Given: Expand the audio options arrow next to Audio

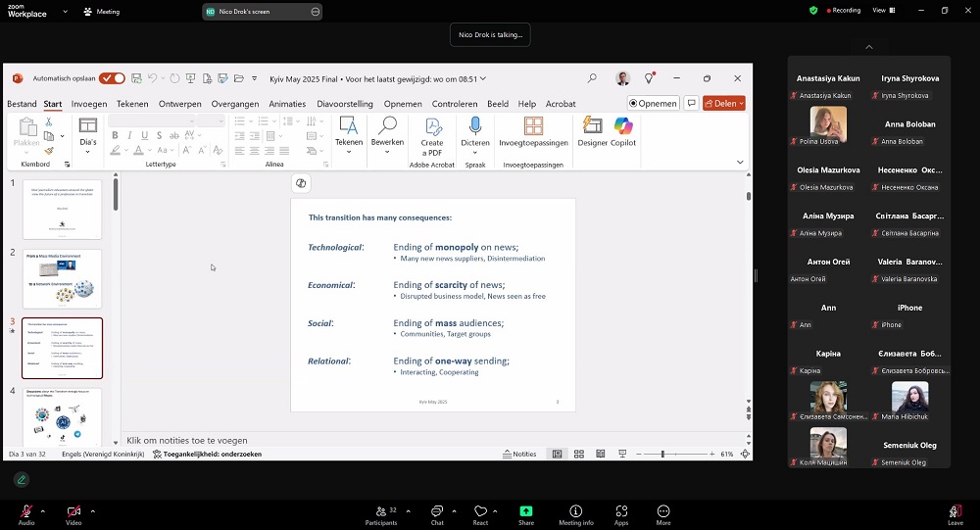Looking at the screenshot, I should (45, 510).
